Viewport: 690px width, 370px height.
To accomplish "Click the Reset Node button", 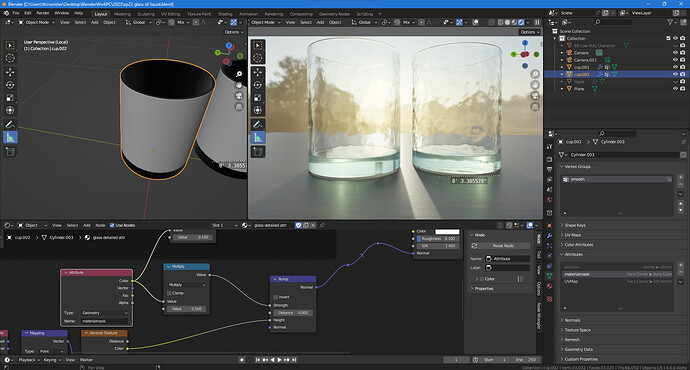I will tap(503, 245).
